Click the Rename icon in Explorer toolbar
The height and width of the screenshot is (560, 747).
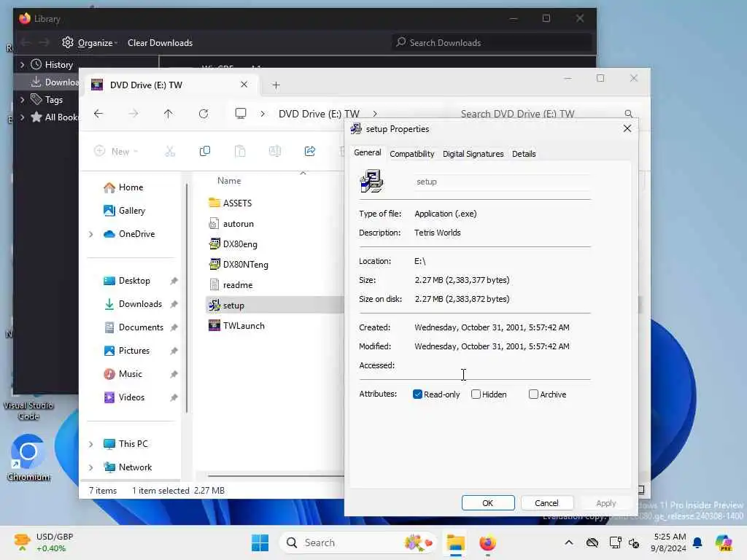click(x=275, y=151)
